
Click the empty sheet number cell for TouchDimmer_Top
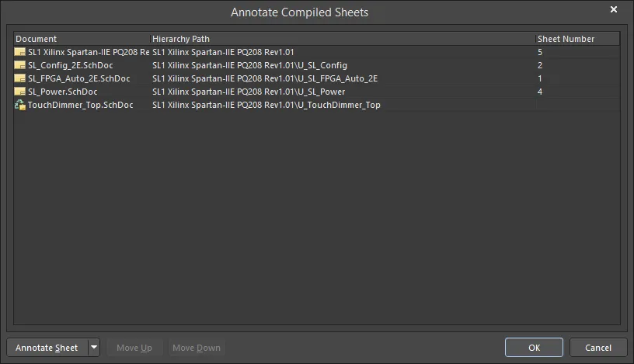click(578, 105)
